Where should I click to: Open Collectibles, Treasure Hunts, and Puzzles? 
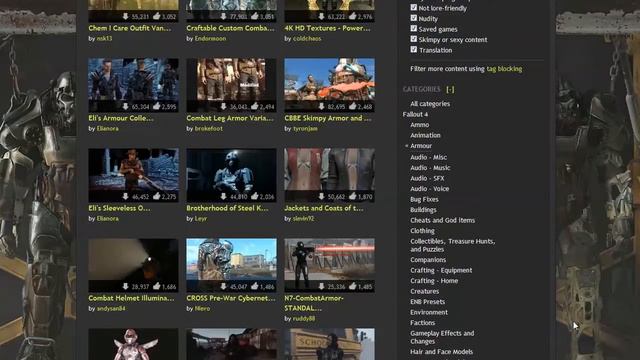coord(453,245)
